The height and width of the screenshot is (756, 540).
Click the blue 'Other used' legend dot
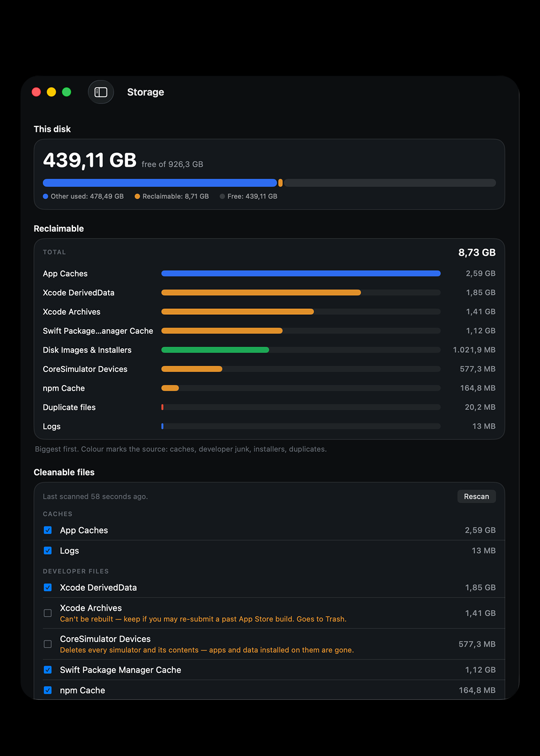tap(45, 197)
